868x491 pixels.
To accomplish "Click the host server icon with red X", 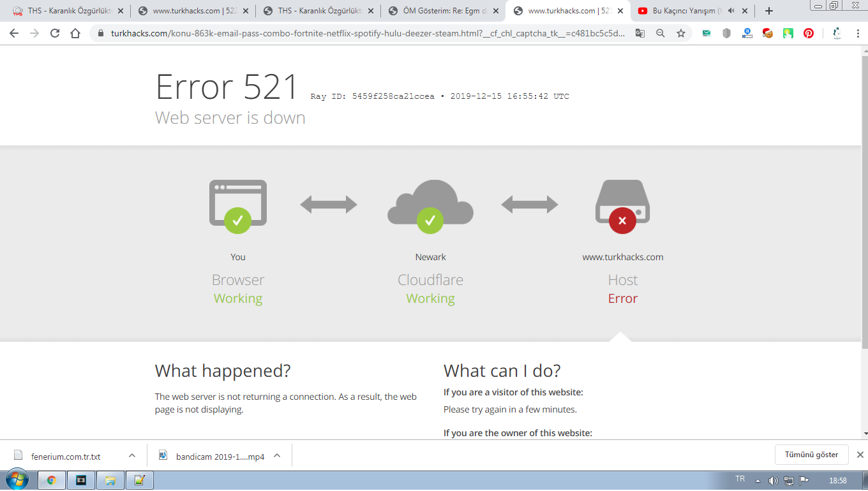I will (622, 206).
